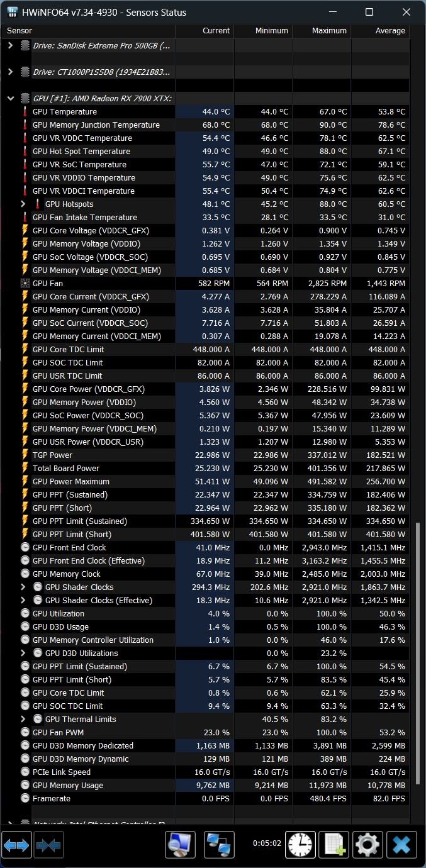
Task: Select the GPU Memory Clock row
Action: pyautogui.click(x=206, y=574)
